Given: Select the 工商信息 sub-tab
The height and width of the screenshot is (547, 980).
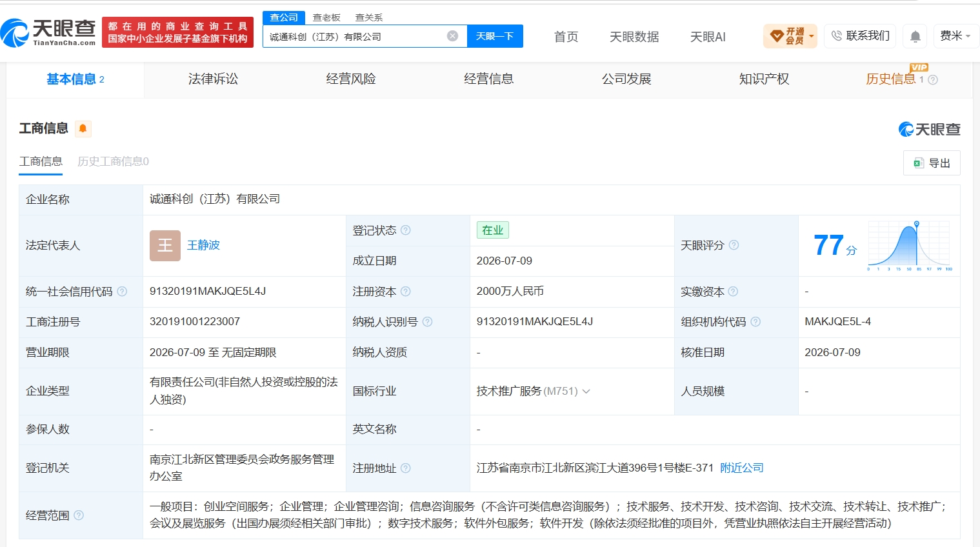Looking at the screenshot, I should 41,161.
